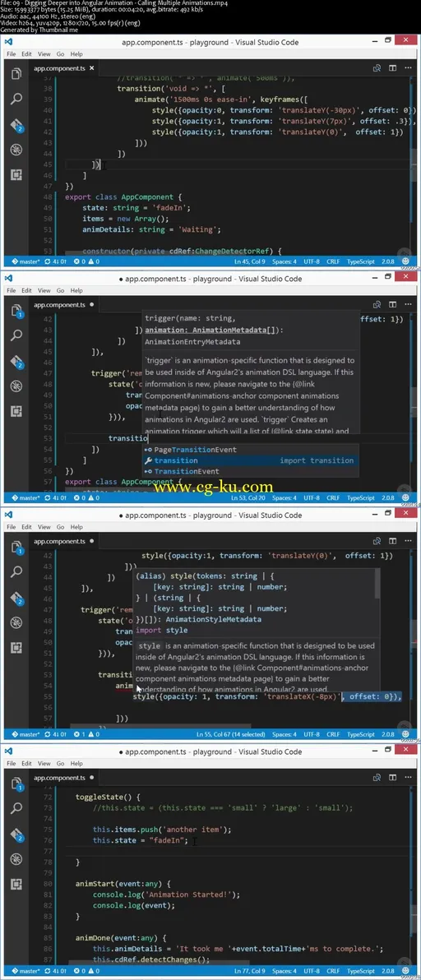Pick the highlighted transition suggestion
Image resolution: width=421 pixels, height=980 pixels.
[251, 460]
